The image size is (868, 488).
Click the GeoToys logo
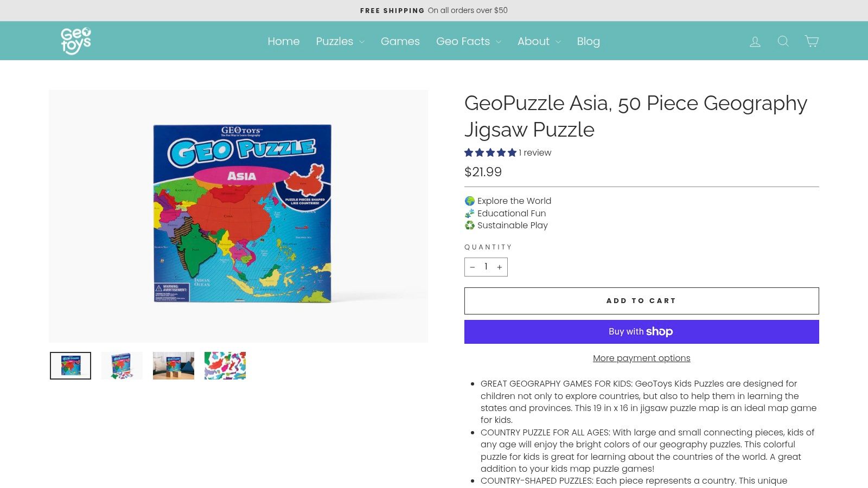point(75,40)
